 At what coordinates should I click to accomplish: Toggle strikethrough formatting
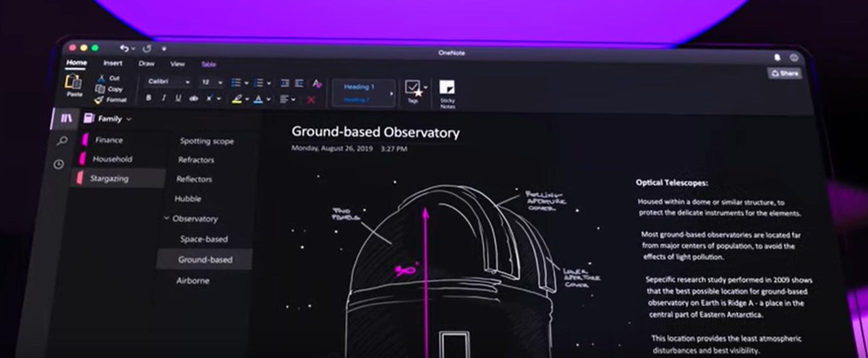pos(194,98)
